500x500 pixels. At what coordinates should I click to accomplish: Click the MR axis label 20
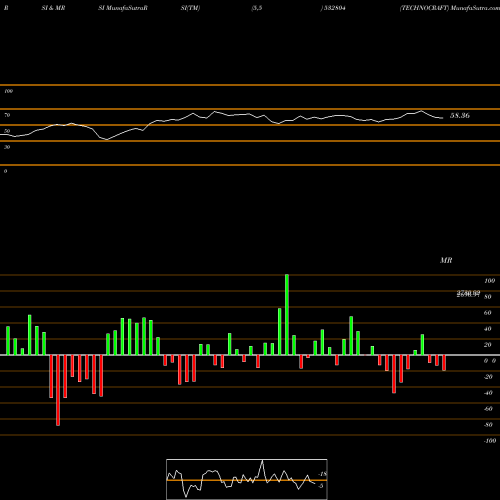[x=488, y=345]
